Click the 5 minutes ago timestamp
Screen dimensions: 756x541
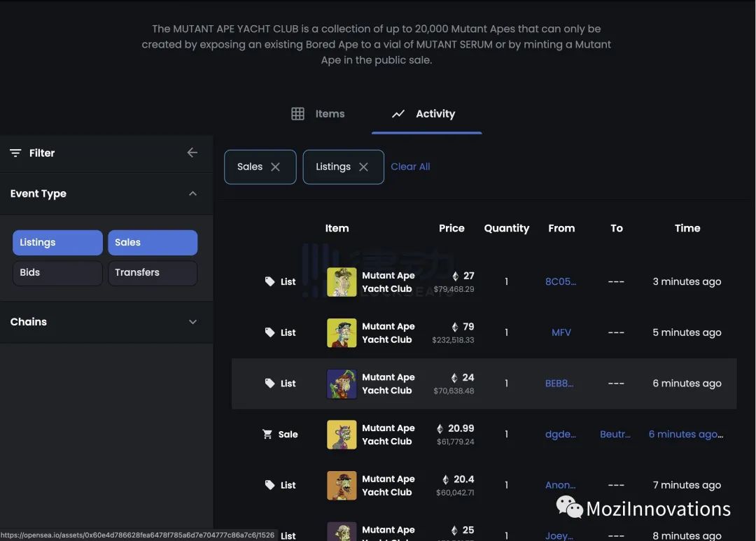pos(687,332)
